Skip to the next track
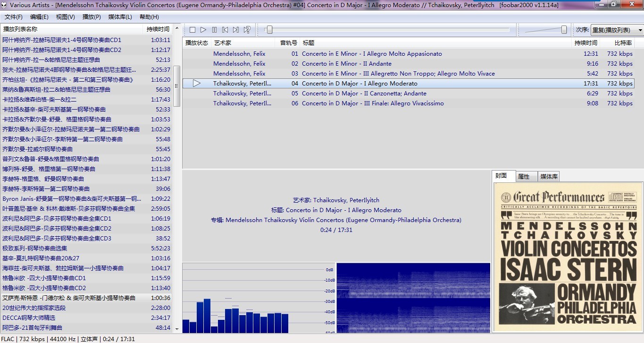The image size is (644, 343). coord(236,30)
